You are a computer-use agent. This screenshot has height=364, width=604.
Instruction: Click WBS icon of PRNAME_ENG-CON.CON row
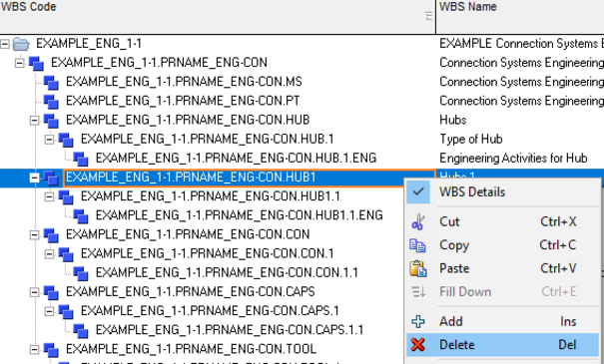pyautogui.click(x=51, y=235)
